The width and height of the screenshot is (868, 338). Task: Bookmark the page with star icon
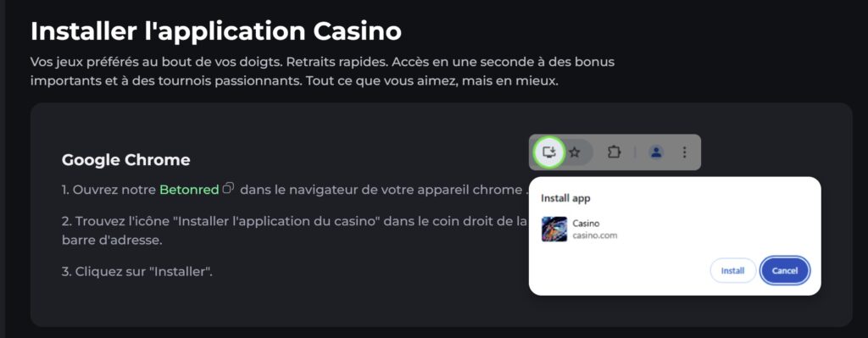(x=575, y=152)
